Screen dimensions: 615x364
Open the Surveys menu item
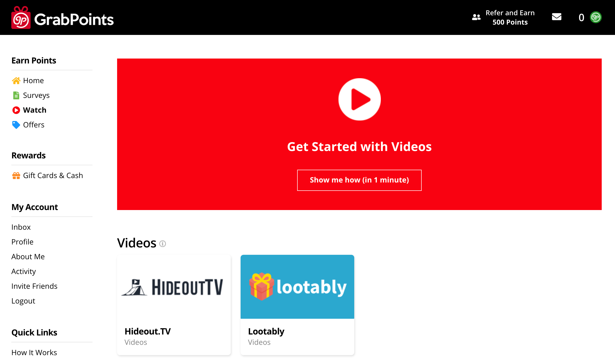[36, 95]
